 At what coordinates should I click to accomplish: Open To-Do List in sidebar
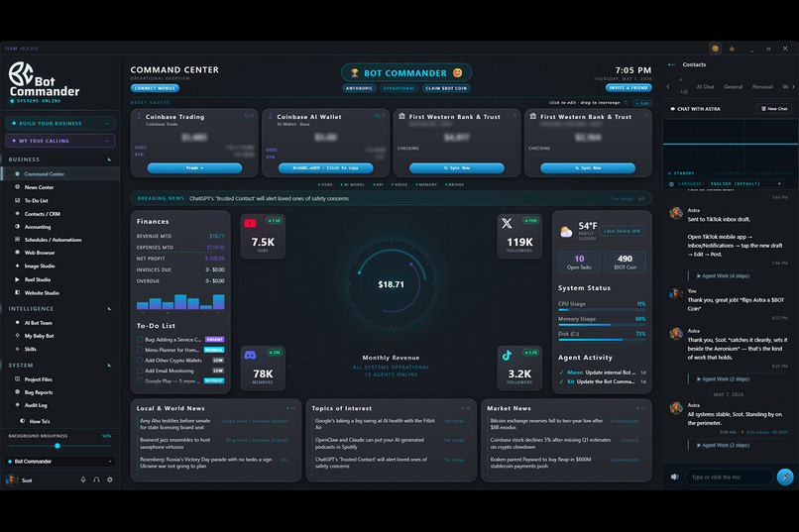(60, 200)
